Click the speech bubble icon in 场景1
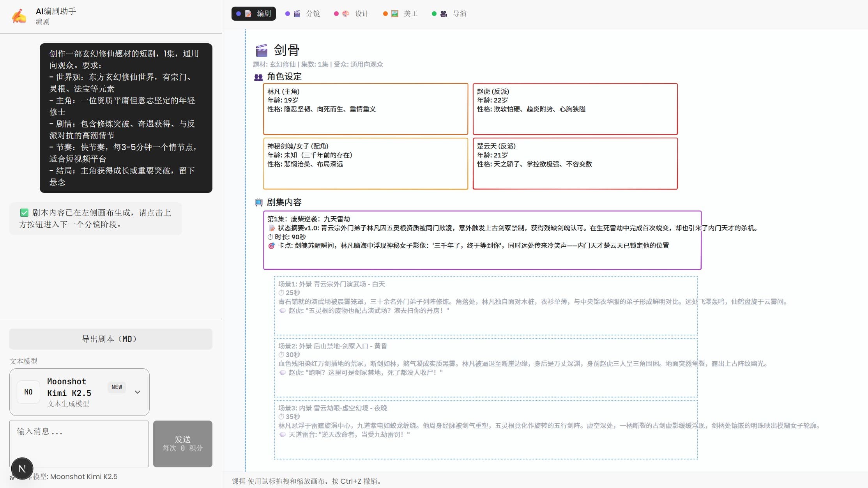Screen dimensions: 868x488 pyautogui.click(x=283, y=311)
